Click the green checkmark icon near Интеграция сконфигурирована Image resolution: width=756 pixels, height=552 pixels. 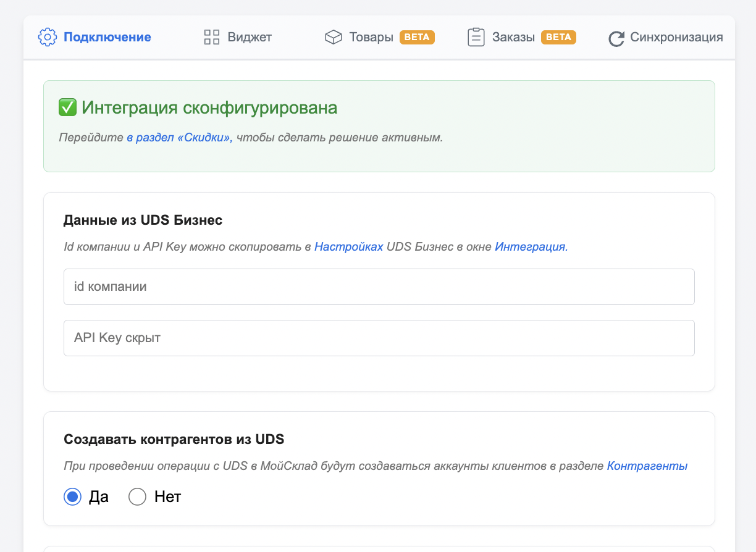pos(67,107)
